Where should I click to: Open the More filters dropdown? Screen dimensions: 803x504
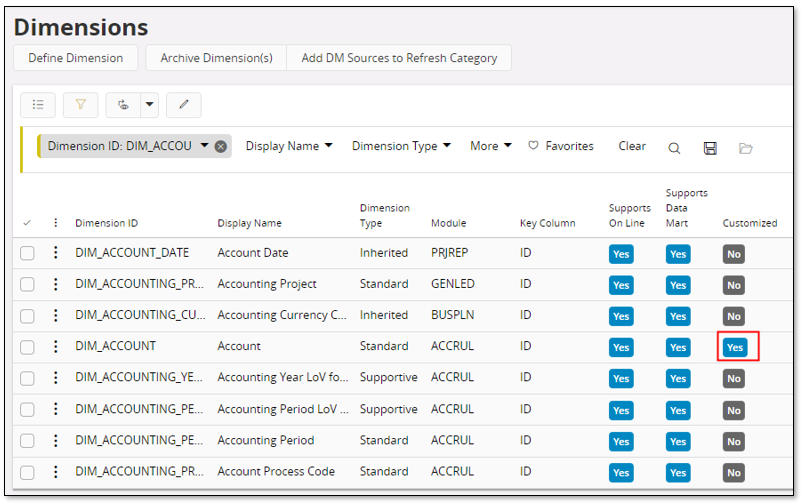pyautogui.click(x=491, y=146)
